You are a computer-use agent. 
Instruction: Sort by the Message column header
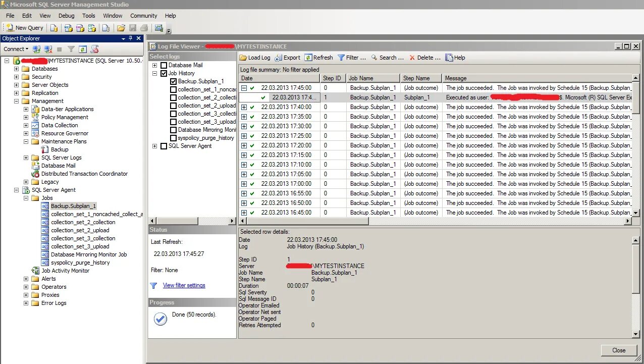[538, 78]
